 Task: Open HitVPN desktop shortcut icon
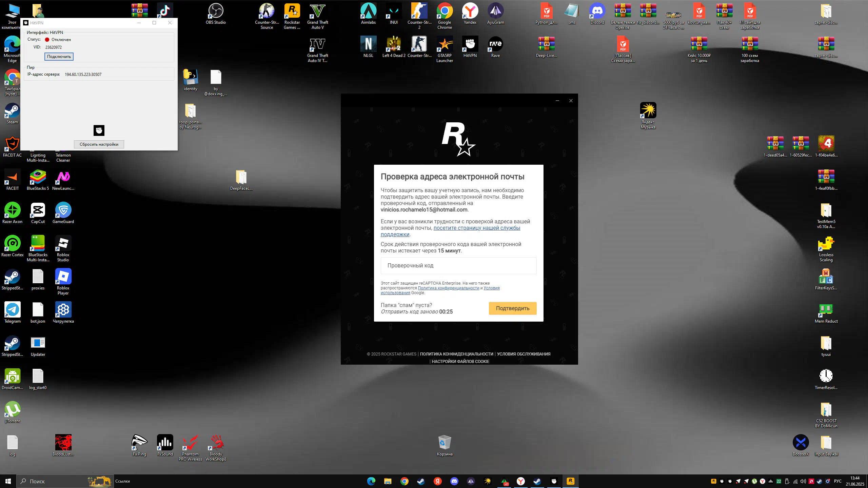470,47
